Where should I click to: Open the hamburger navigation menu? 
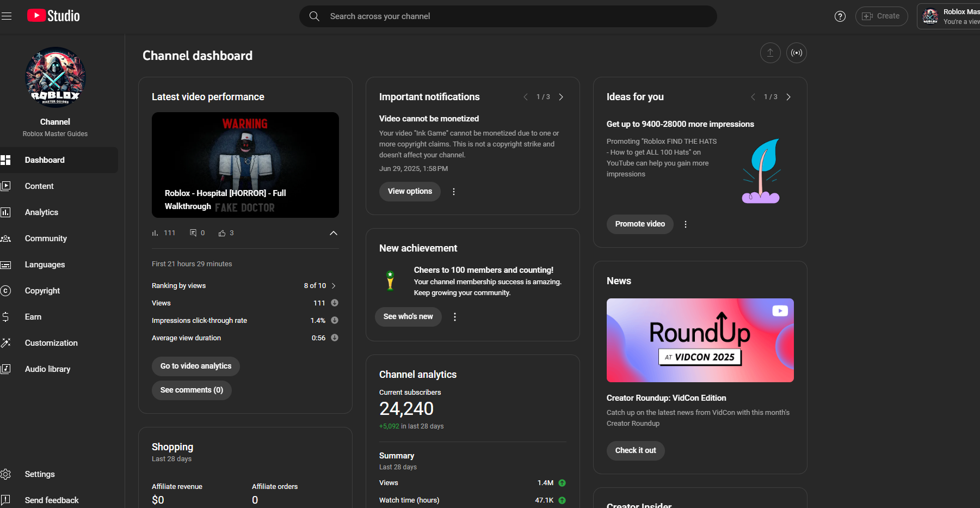coord(7,16)
